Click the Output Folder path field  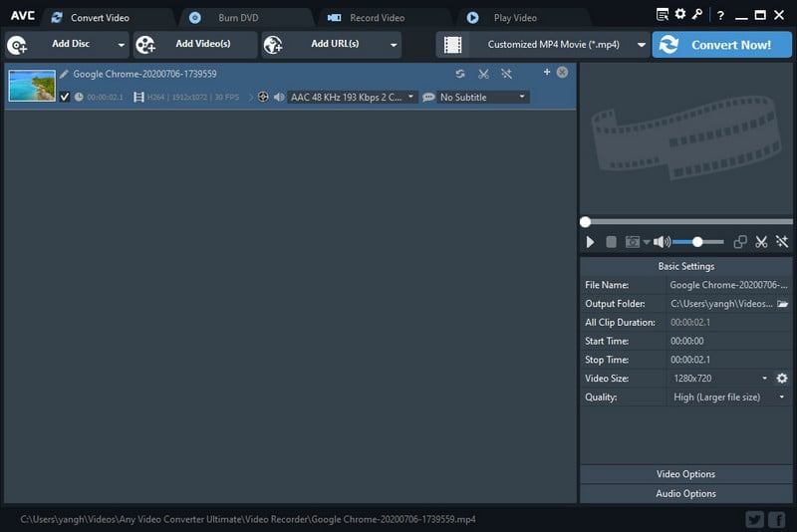721,304
